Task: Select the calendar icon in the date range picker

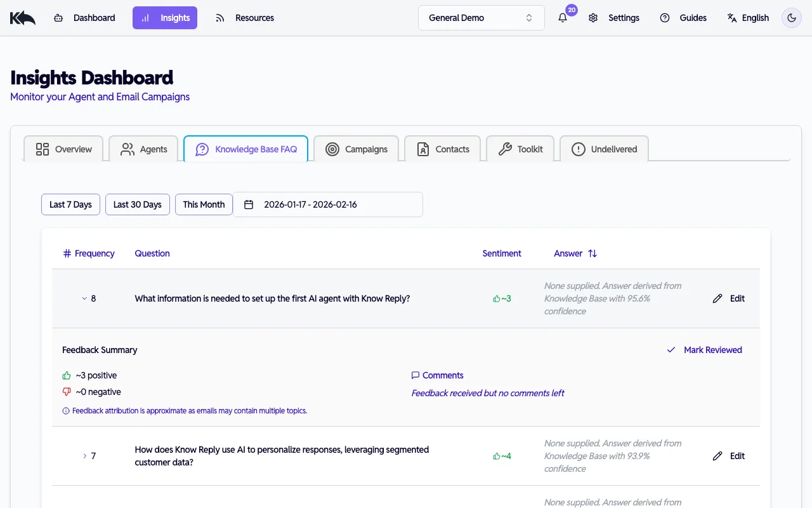Action: click(x=248, y=204)
